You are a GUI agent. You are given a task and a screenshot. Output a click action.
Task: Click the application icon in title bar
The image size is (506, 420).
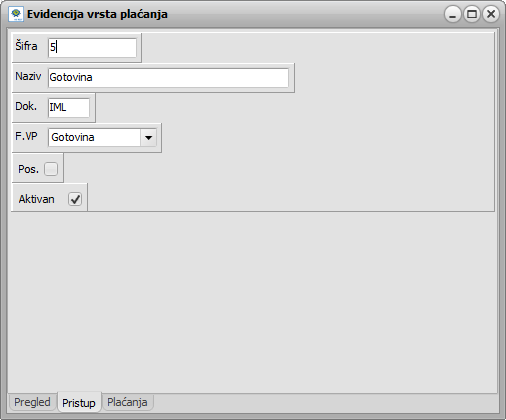(x=15, y=14)
